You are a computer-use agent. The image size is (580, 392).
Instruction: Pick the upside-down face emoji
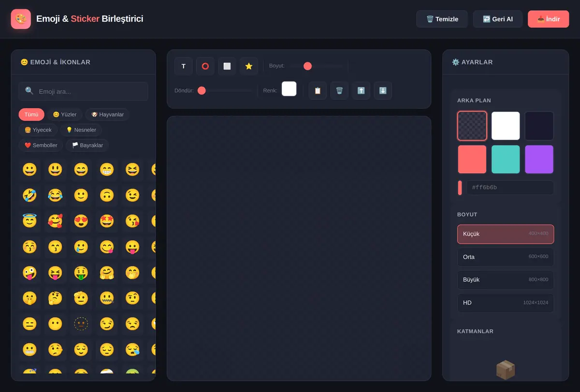click(107, 196)
